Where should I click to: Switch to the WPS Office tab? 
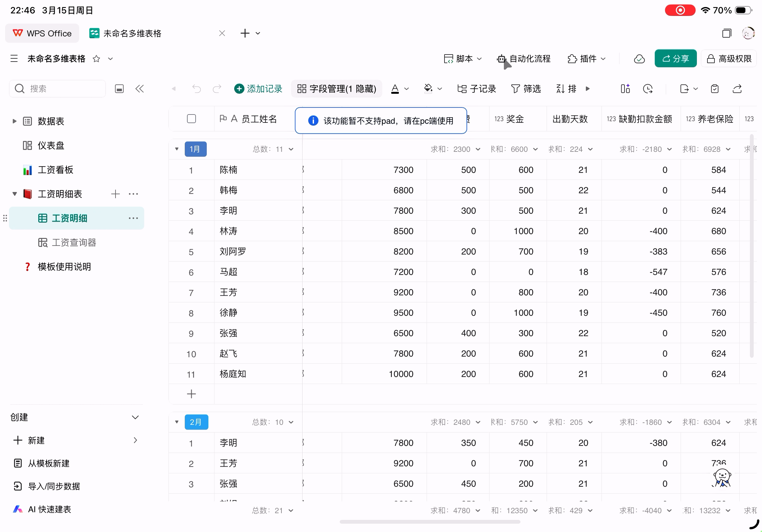(x=42, y=33)
